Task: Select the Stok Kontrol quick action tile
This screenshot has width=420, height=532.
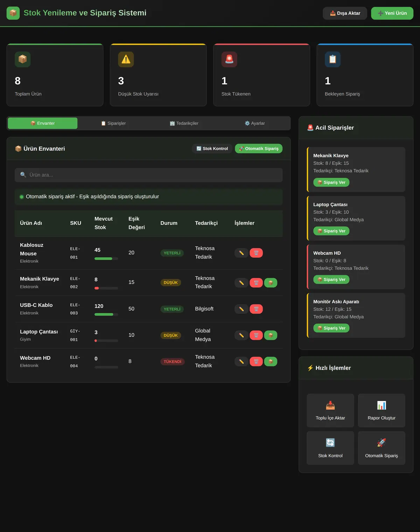Action: tap(330, 448)
